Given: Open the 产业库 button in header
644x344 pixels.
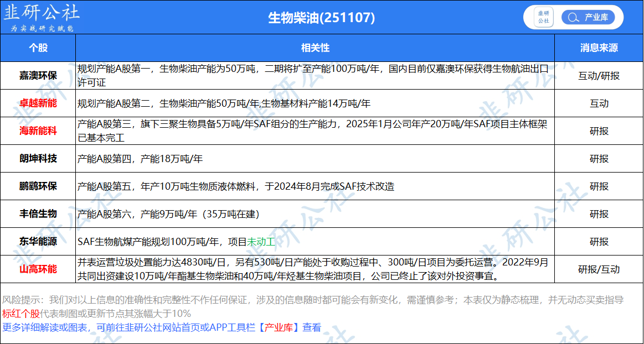Looking at the screenshot, I should 596,17.
